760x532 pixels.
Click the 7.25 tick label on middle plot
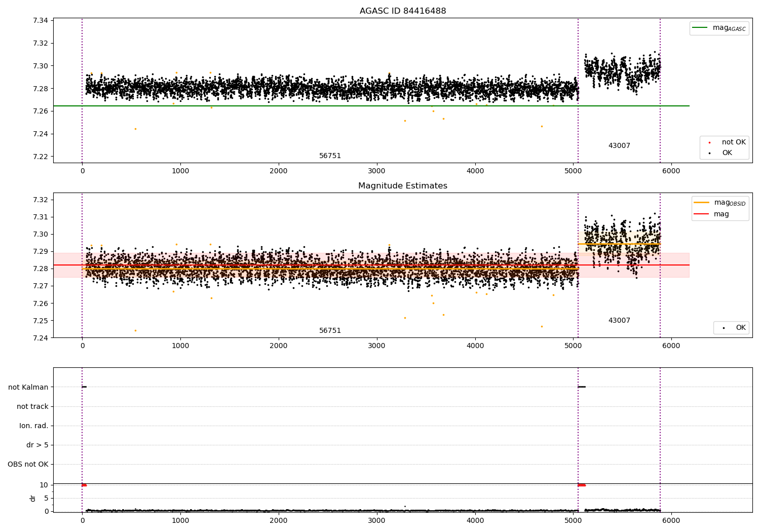tap(40, 321)
